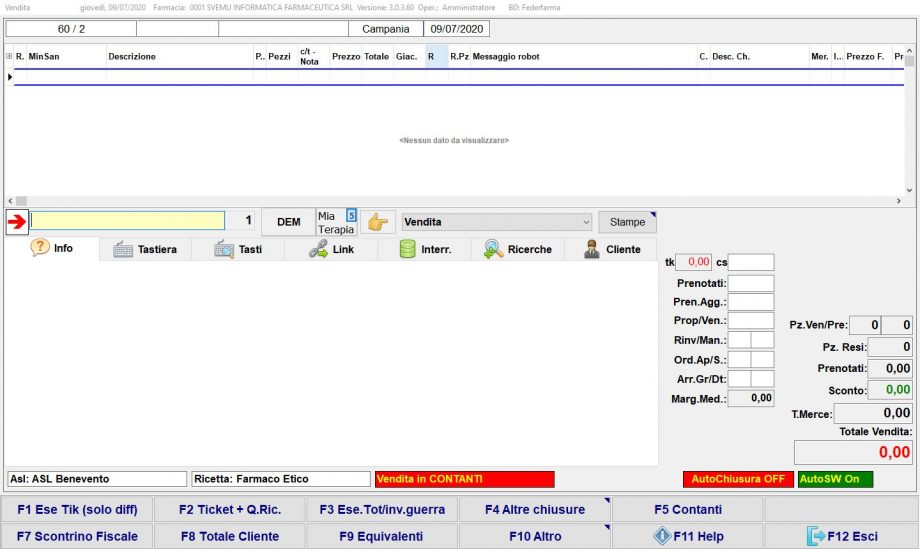
Task: Open the Interr. database tab
Action: pos(424,250)
